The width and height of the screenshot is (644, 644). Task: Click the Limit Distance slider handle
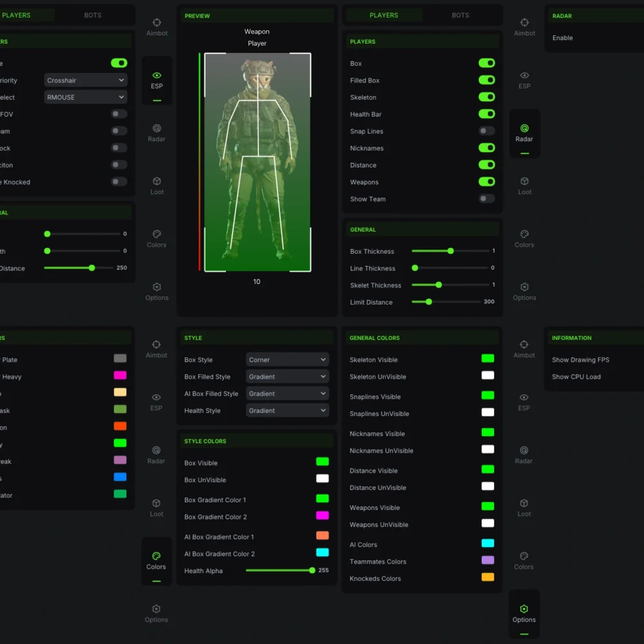(x=429, y=302)
